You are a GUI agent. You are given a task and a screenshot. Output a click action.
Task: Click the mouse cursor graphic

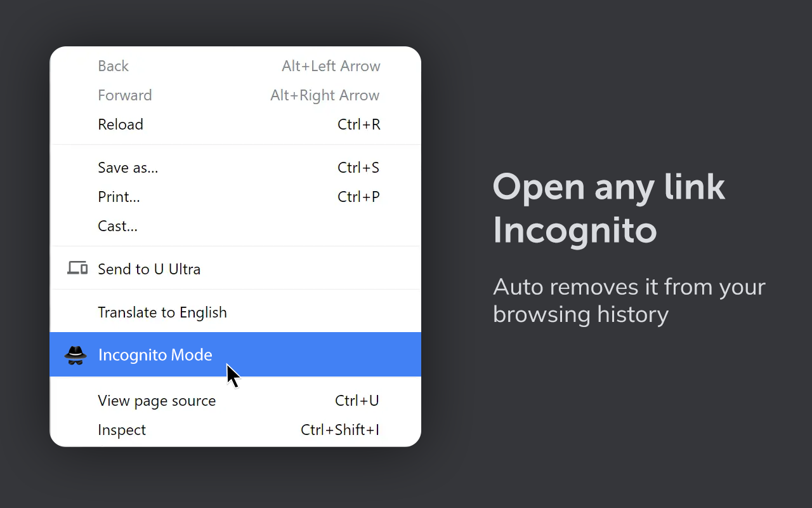232,375
